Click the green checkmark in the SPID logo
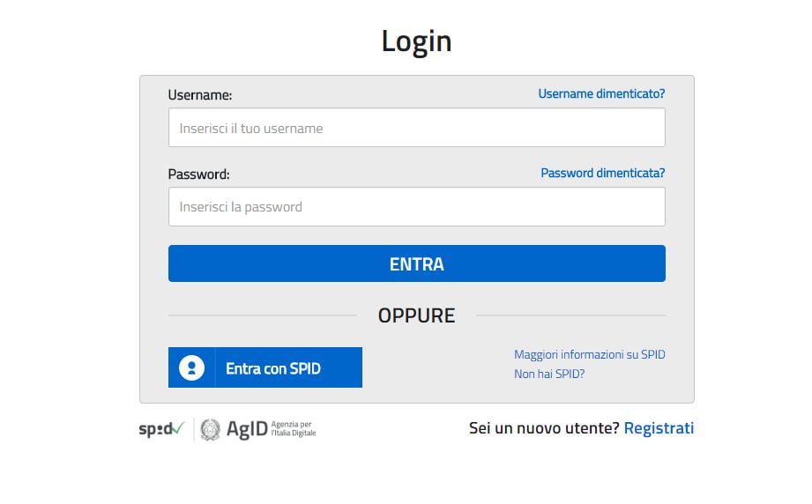The height and width of the screenshot is (504, 812). [x=178, y=427]
